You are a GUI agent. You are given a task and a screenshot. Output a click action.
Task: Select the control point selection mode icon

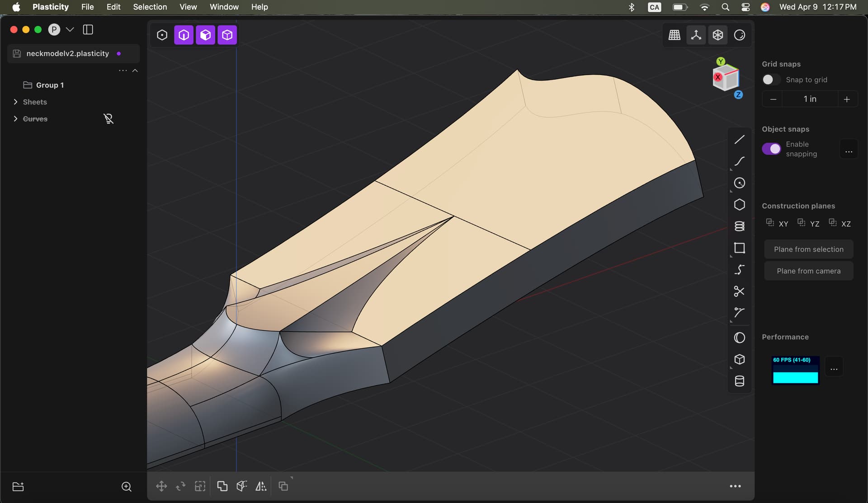pos(162,35)
